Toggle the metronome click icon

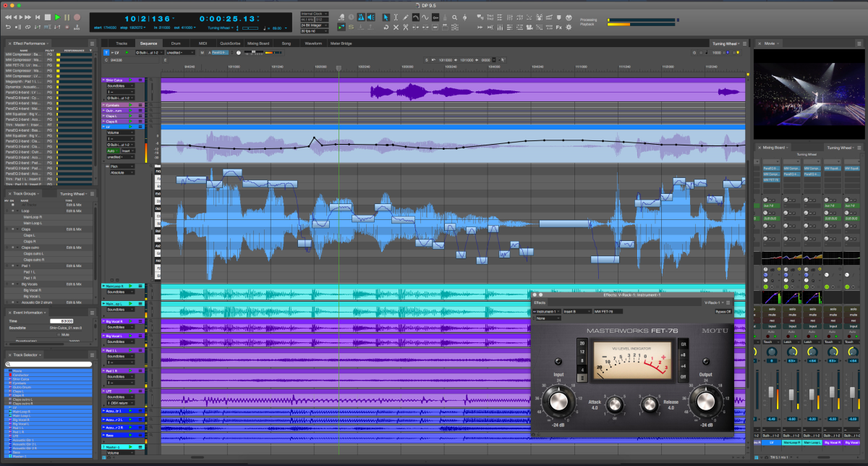[x=361, y=17]
